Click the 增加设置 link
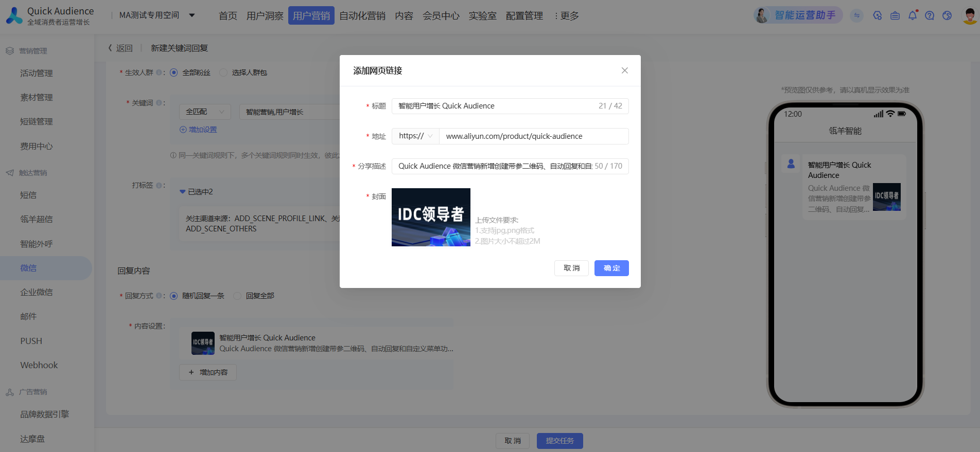Screen dimensions: 980x452 pos(198,130)
